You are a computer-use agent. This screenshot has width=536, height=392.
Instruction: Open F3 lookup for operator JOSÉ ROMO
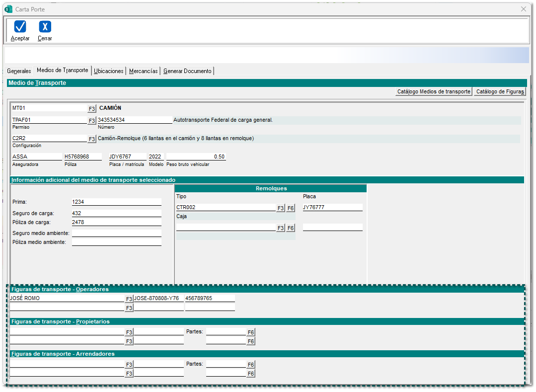pos(129,299)
